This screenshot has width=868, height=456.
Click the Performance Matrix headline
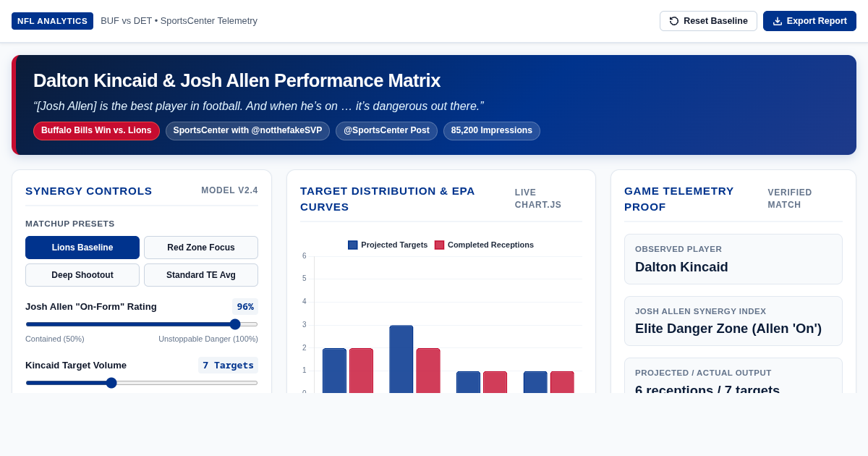coord(237,80)
